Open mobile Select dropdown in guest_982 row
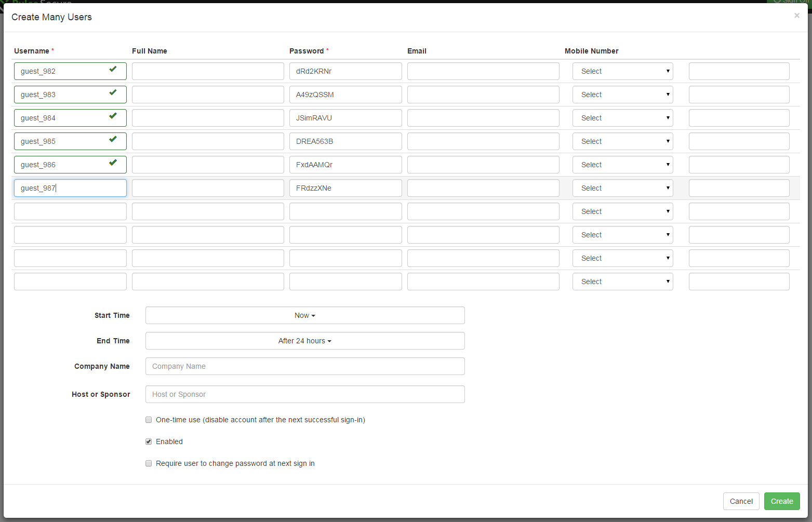The height and width of the screenshot is (522, 812). (622, 71)
